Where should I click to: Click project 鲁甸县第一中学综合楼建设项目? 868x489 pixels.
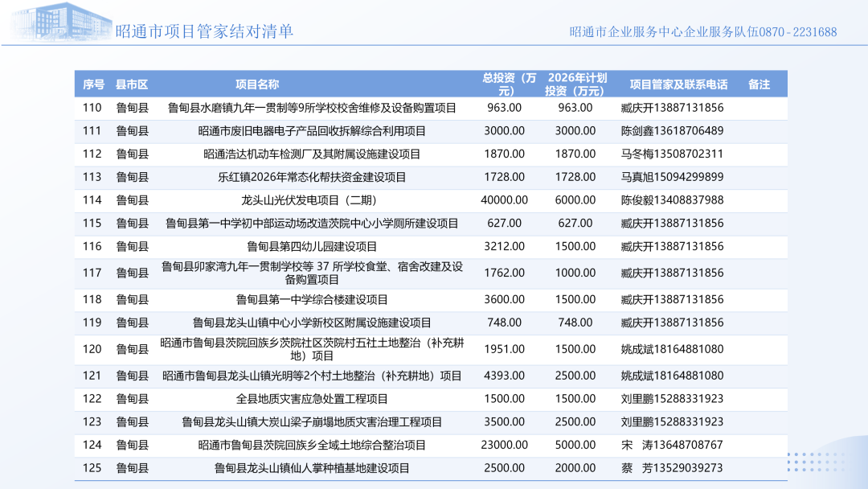click(312, 300)
